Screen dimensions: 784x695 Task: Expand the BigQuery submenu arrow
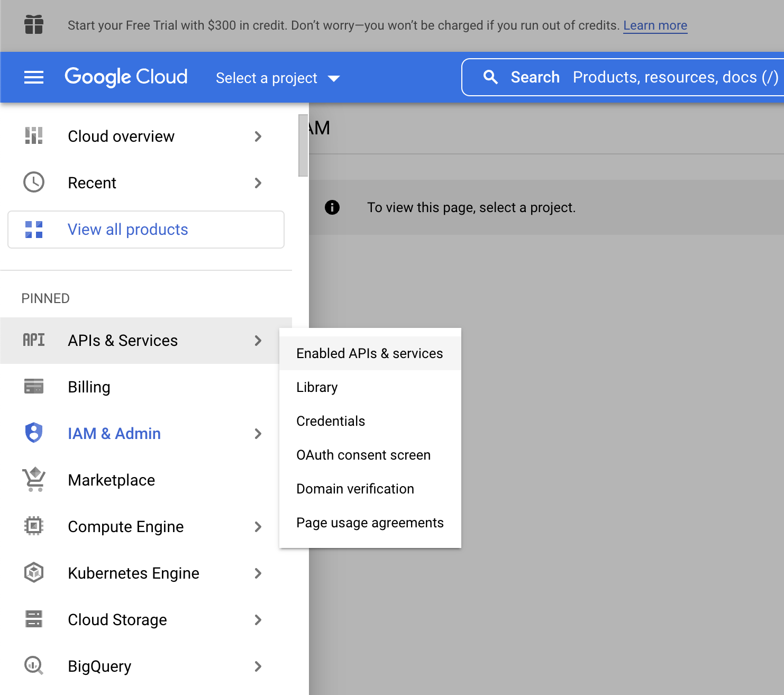258,666
